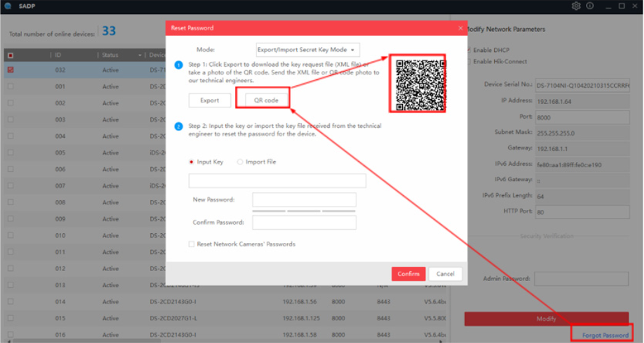Click the New Password input field
The width and height of the screenshot is (644, 343).
tap(304, 200)
